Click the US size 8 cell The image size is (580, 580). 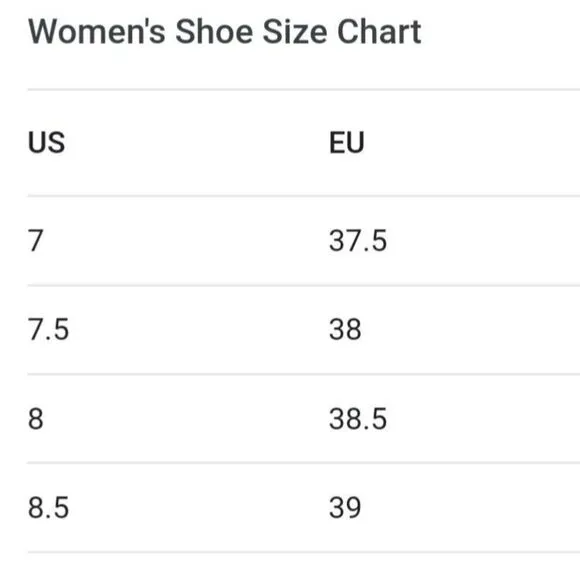click(x=36, y=419)
